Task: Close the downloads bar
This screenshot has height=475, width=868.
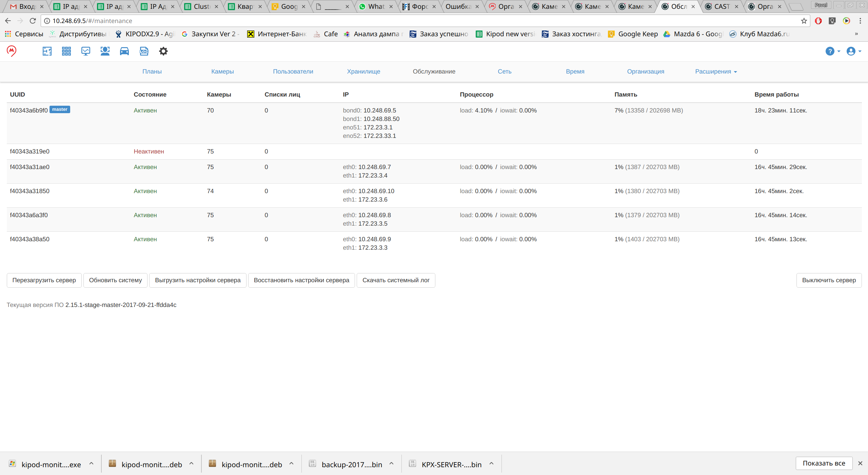Action: pyautogui.click(x=860, y=463)
